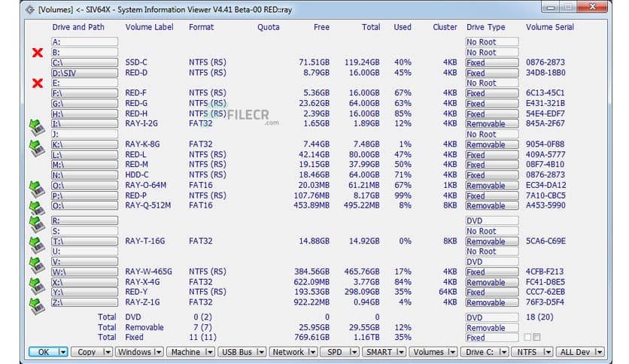Open the NTFS button's dropdown arrow
Screen dimensions: 629x364
click(548, 352)
